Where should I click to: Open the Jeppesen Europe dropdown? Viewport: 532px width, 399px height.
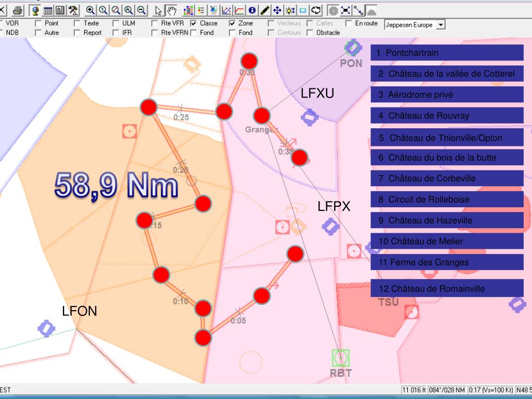click(x=441, y=25)
